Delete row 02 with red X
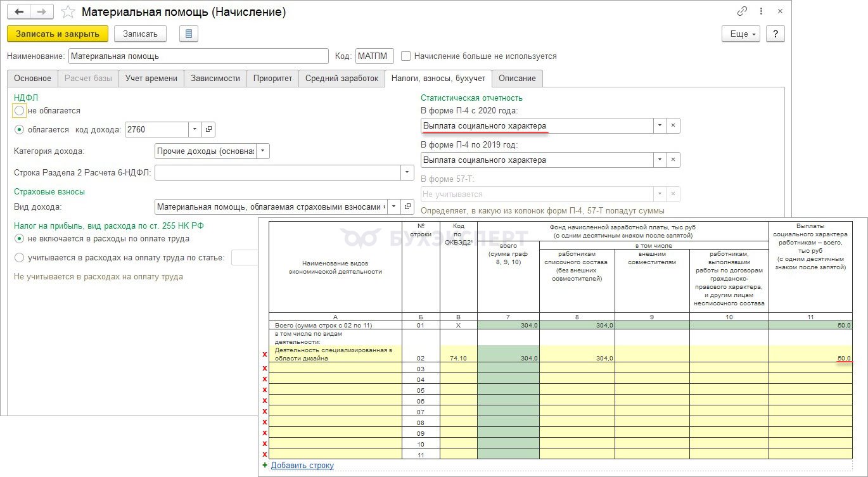This screenshot has width=868, height=477. tap(265, 354)
